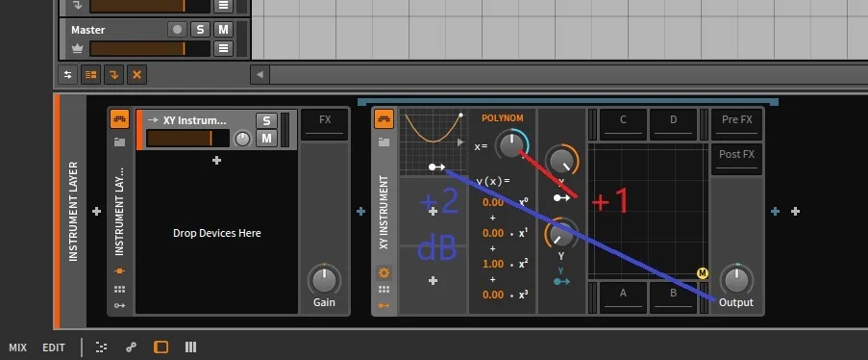Click the 0.00 coefficient for x⁰
The width and height of the screenshot is (868, 360).
click(x=493, y=202)
